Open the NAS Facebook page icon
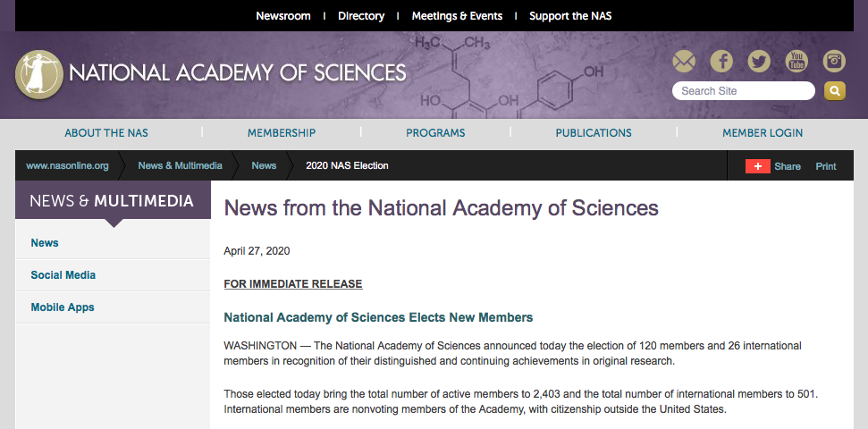The height and width of the screenshot is (429, 868). [721, 61]
